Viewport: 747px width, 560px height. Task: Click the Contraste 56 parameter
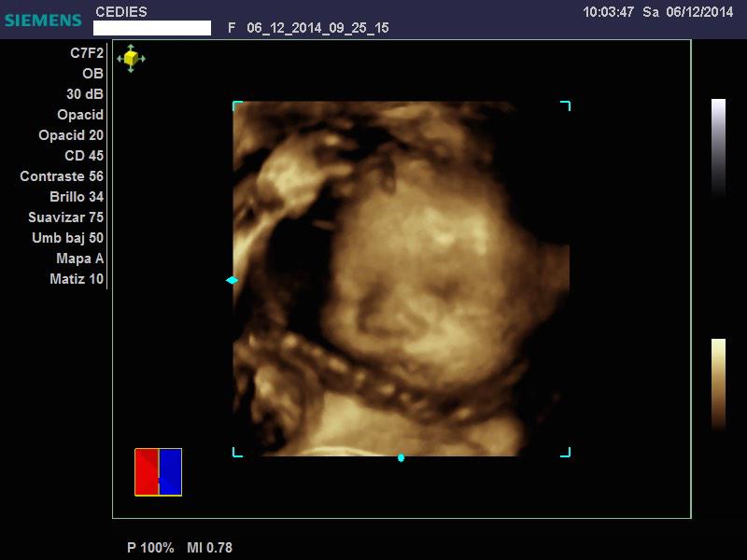(x=62, y=176)
